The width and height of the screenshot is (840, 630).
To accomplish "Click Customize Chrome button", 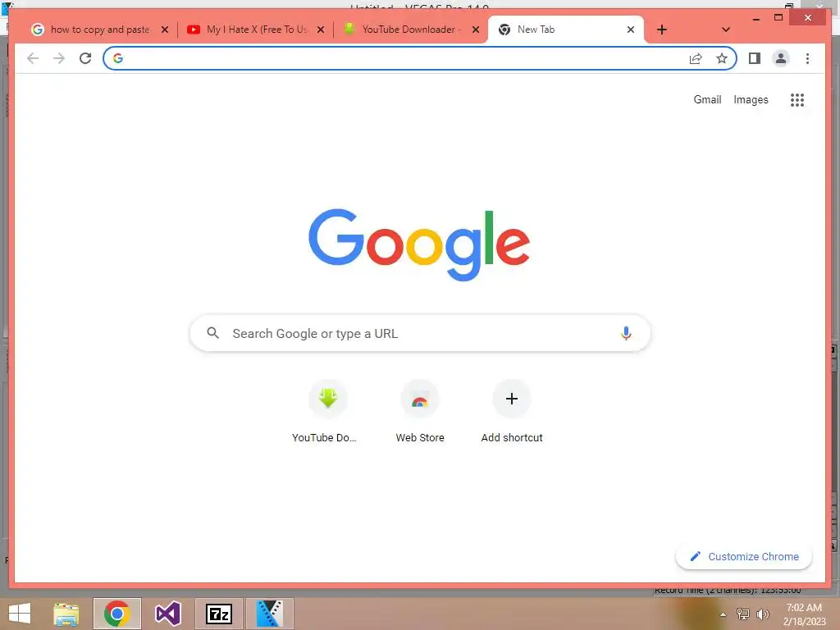I will coord(743,557).
